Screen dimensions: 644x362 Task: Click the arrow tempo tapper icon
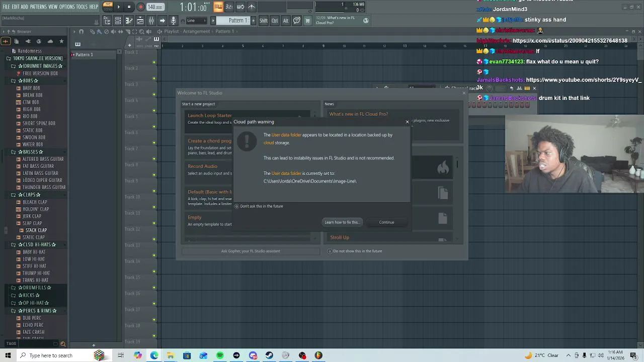click(162, 21)
